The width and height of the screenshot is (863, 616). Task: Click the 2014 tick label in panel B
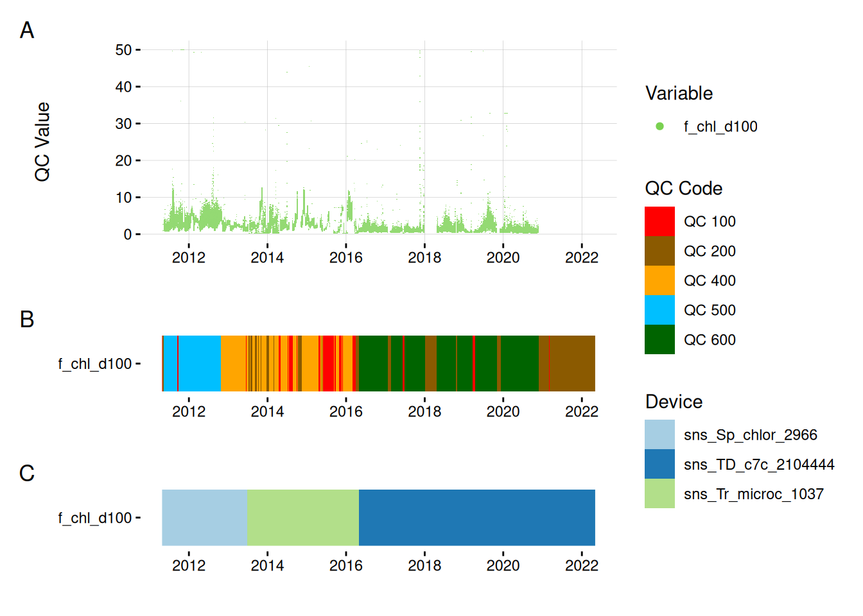[x=267, y=412]
